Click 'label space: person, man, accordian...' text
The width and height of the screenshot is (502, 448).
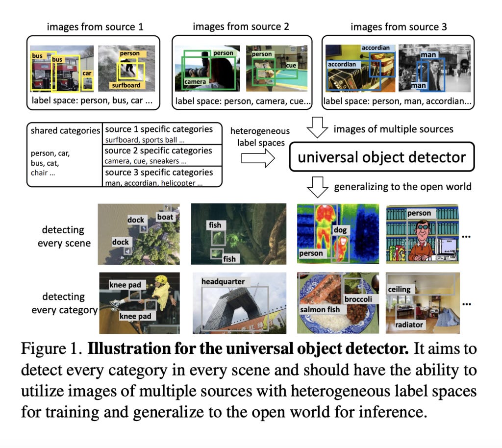click(398, 101)
